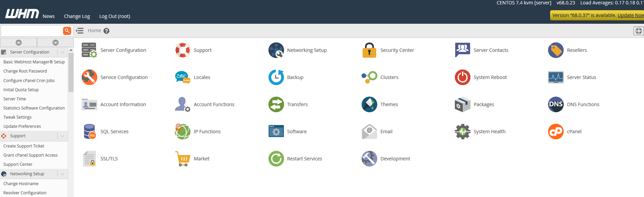Open Transfers arrows icon
This screenshot has width=644, height=197.
click(x=276, y=104)
